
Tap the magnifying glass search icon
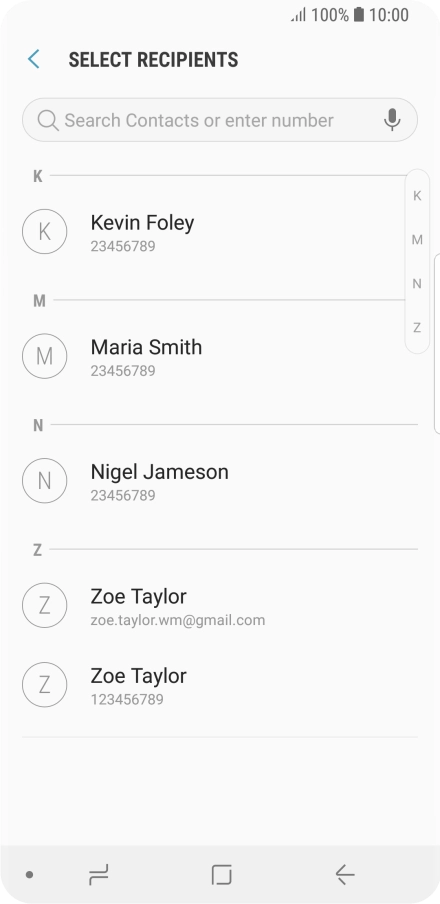pos(47,120)
